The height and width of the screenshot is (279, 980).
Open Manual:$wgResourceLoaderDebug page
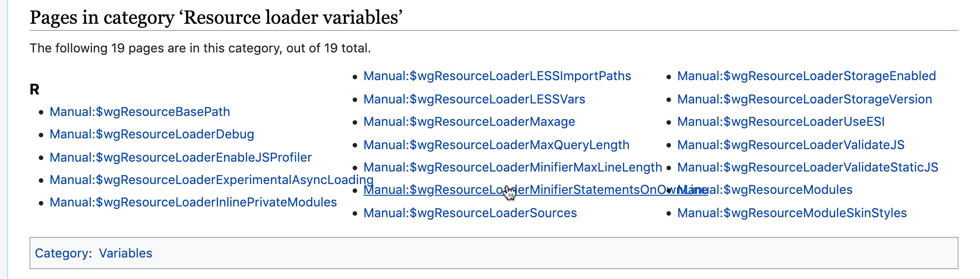click(x=152, y=134)
